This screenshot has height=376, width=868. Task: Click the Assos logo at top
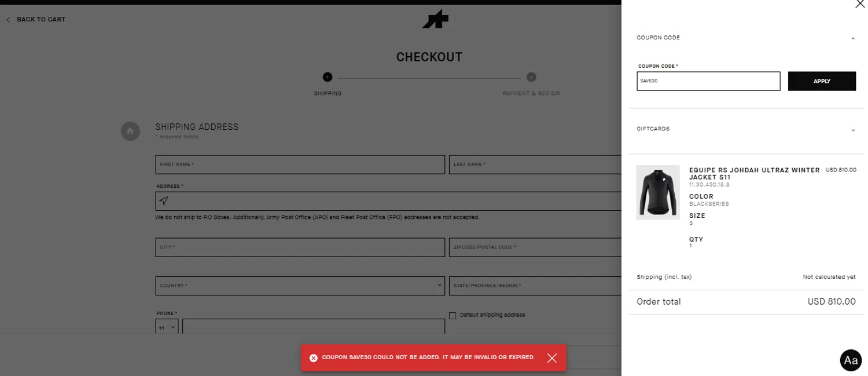click(435, 19)
